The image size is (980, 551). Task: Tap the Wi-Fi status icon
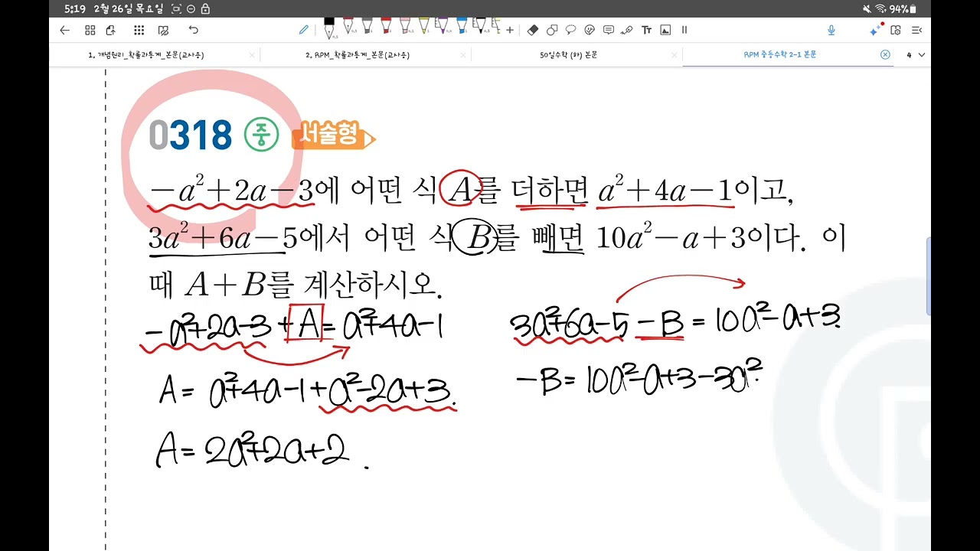pyautogui.click(x=880, y=9)
